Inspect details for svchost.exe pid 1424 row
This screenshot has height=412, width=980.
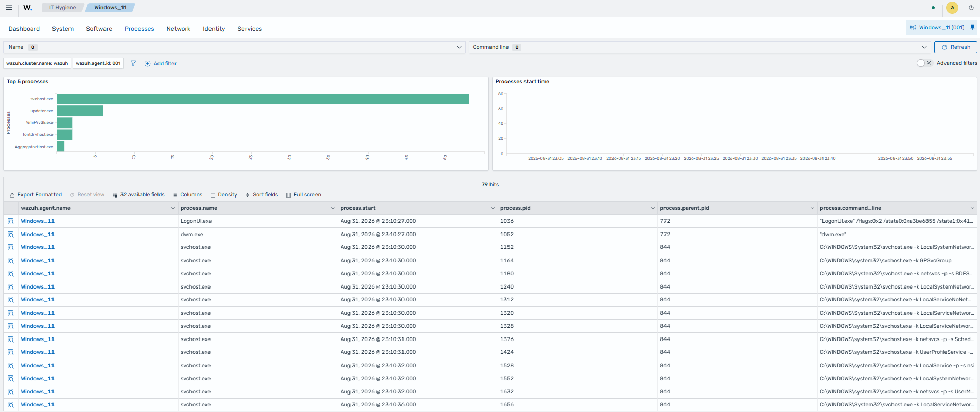pyautogui.click(x=10, y=352)
